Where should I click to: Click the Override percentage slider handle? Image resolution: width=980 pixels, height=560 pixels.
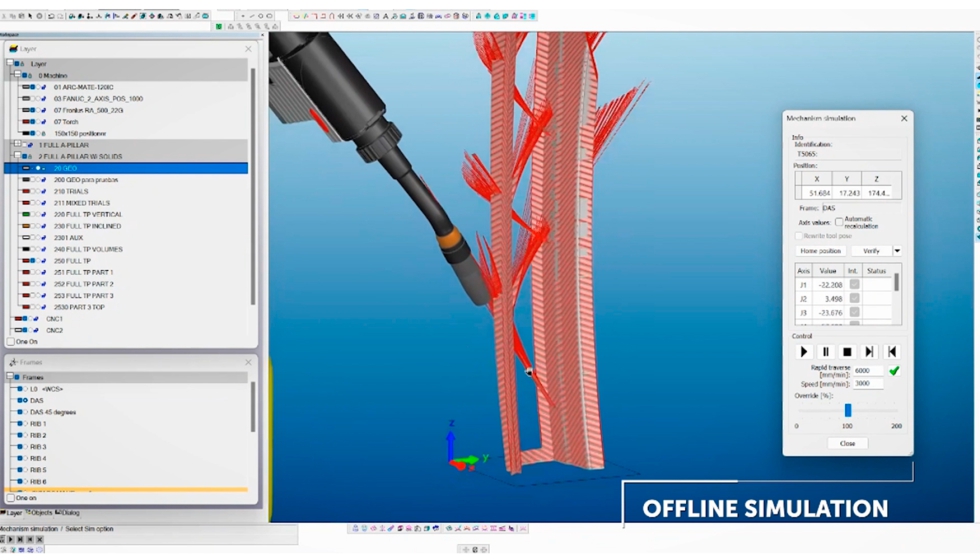848,410
